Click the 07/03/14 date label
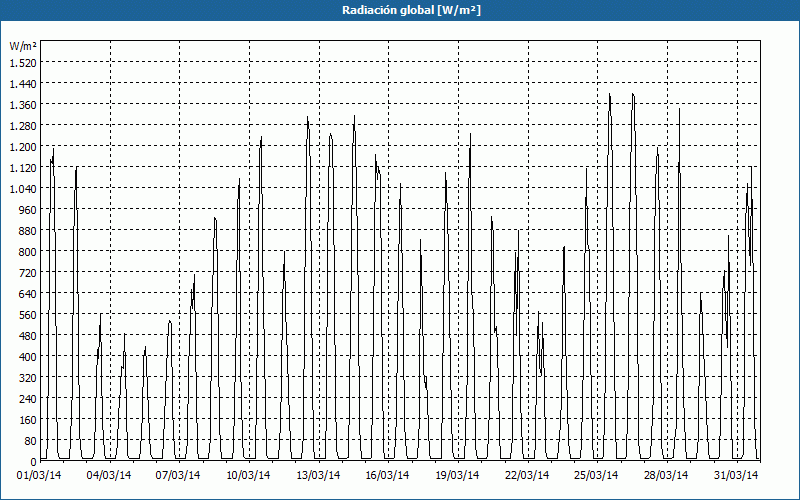 (x=178, y=475)
